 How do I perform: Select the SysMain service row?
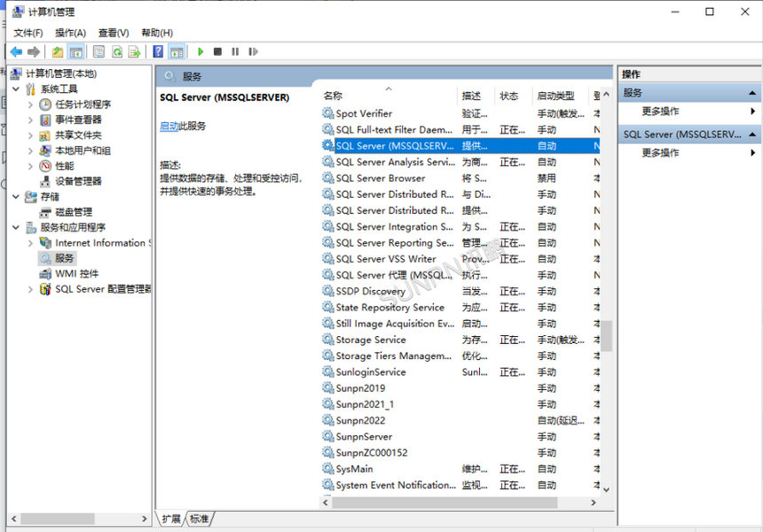(x=460, y=469)
